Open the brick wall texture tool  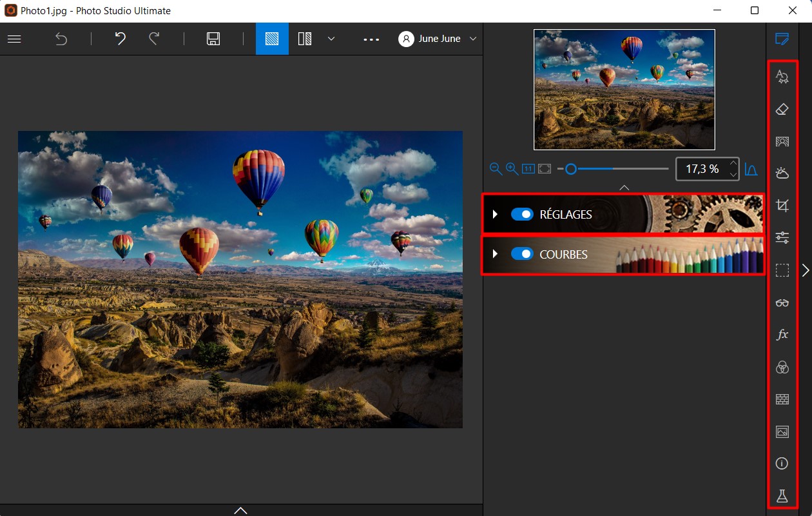pyautogui.click(x=782, y=400)
